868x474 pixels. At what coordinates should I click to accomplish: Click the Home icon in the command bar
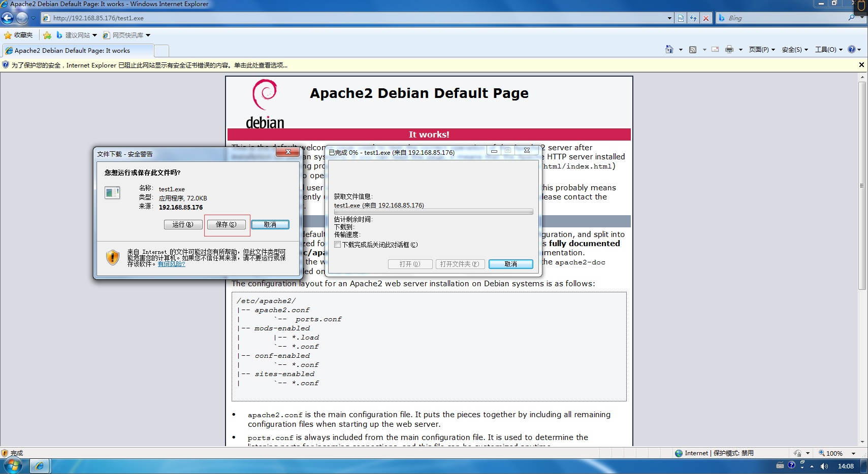[669, 49]
